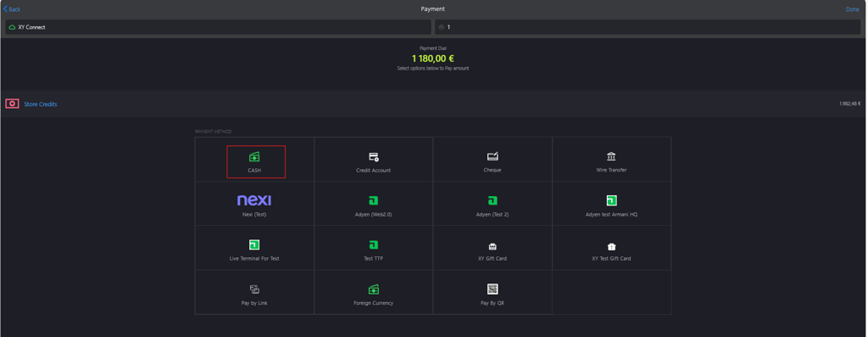Screen dimensions: 868x337
Task: Click the Adyen (Test 2) label
Action: pos(492,215)
